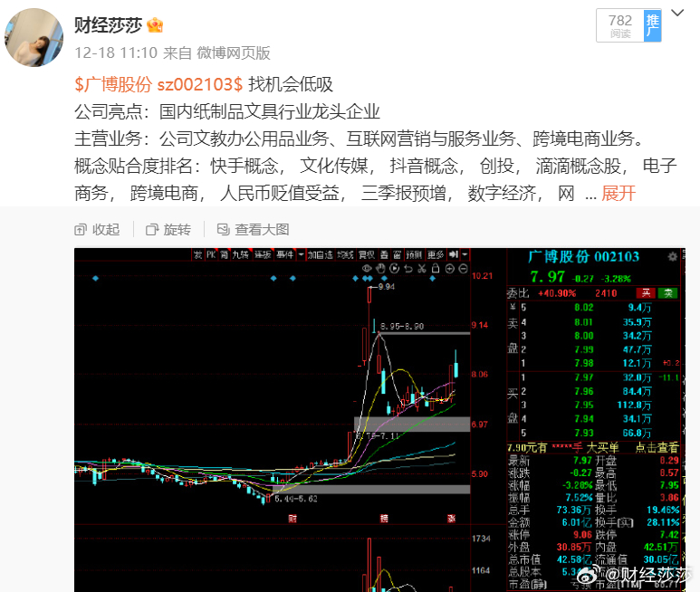Image resolution: width=700 pixels, height=592 pixels.
Task: Click 旋转 to rotate the image
Action: click(x=168, y=230)
